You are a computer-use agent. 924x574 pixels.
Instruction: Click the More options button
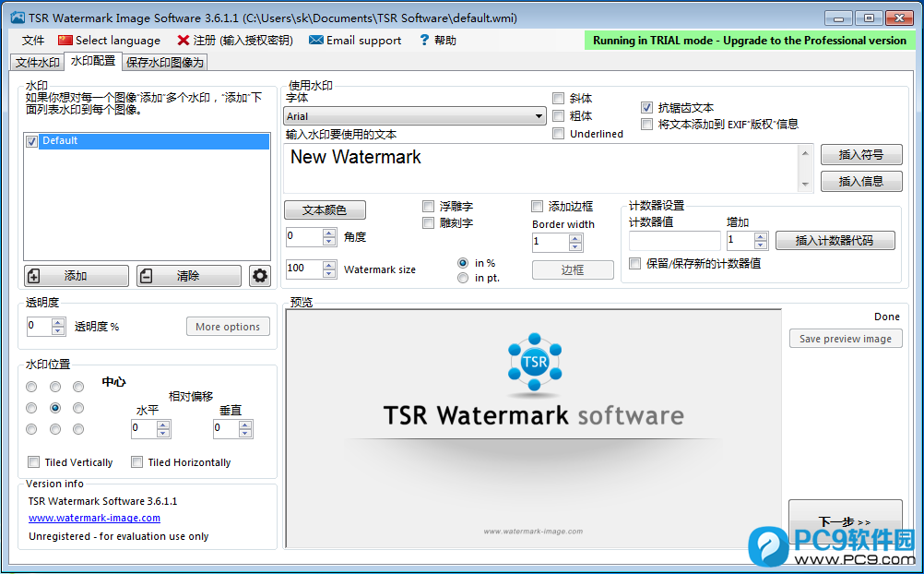(x=228, y=327)
